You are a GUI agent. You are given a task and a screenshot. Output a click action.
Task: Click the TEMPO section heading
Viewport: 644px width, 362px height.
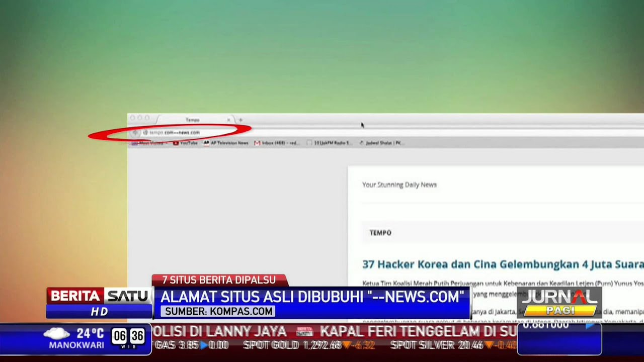(380, 233)
